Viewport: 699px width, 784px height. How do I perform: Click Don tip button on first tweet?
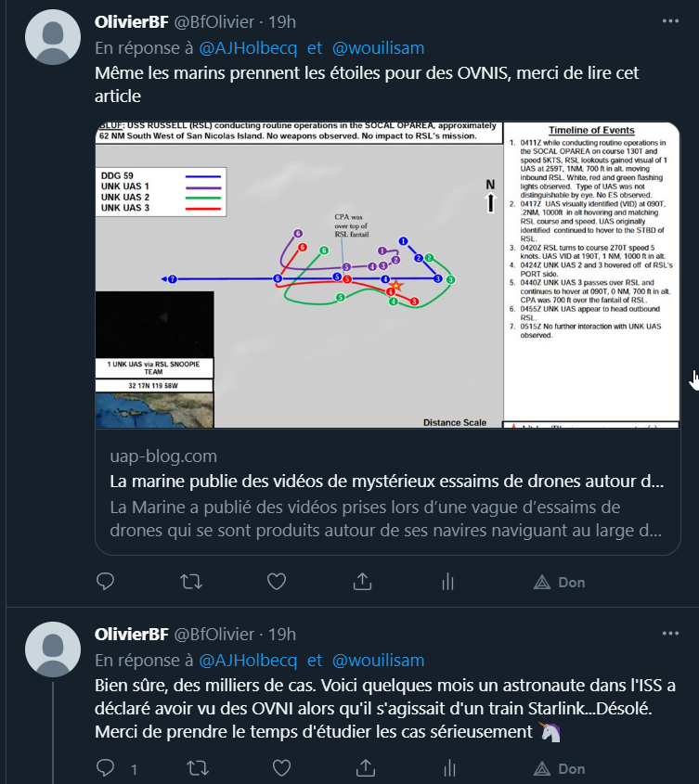[x=560, y=582]
